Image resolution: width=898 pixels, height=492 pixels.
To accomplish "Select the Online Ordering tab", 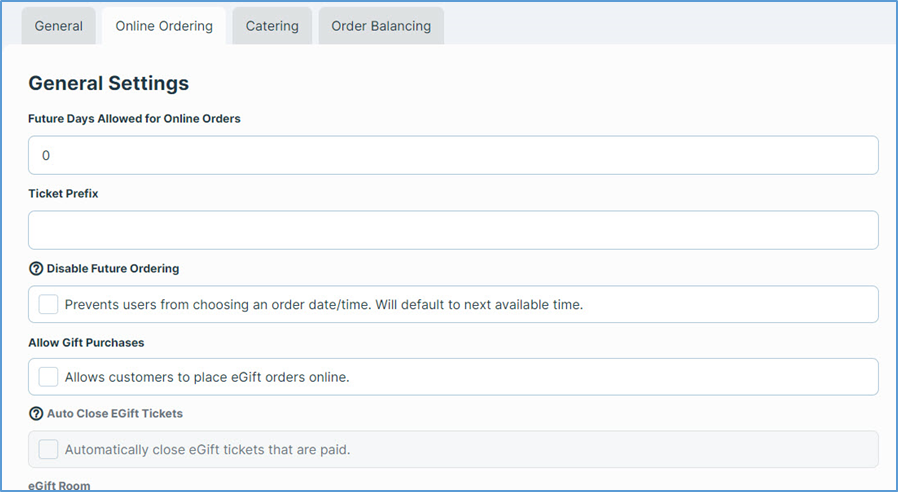I will pos(164,26).
